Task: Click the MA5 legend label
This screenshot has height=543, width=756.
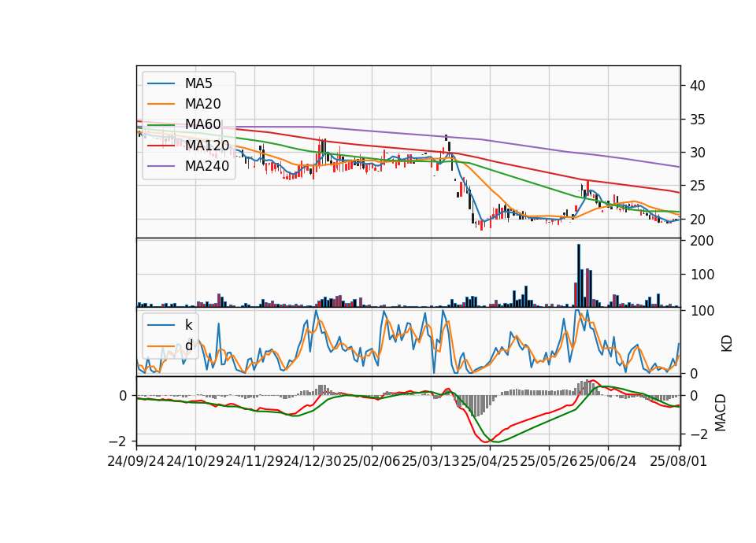Action: coord(198,83)
